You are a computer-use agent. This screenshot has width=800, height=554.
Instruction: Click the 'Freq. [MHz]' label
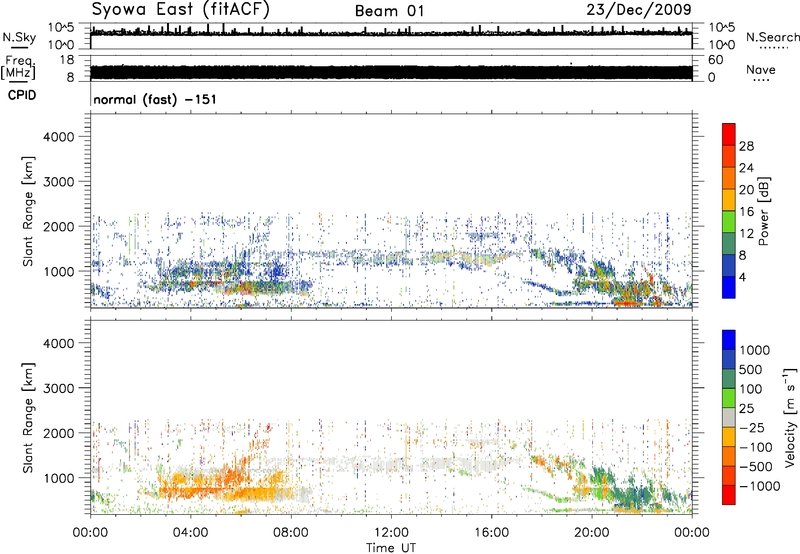pos(18,68)
